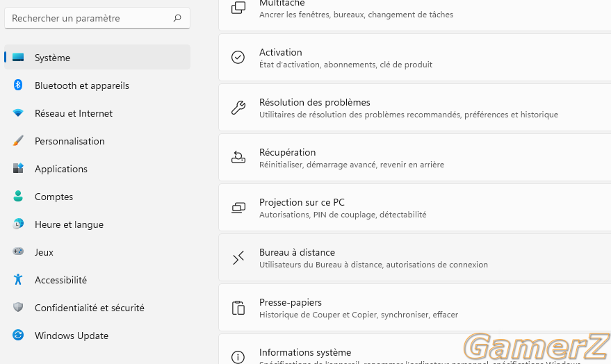Focus the Rechercher un paramètre search field
This screenshot has width=611, height=364.
point(97,18)
